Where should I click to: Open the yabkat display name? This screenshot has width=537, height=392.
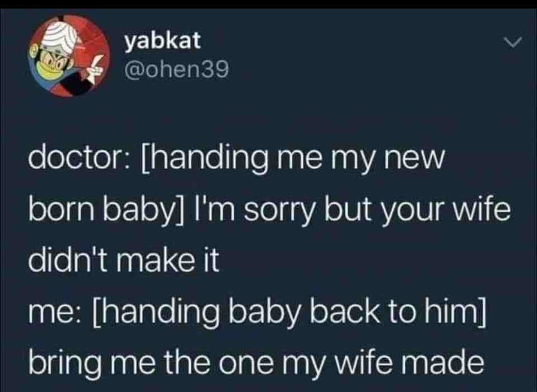point(162,41)
